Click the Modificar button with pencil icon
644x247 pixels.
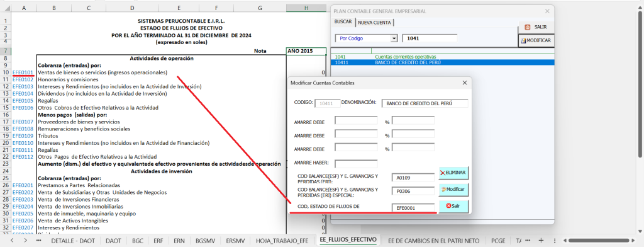click(x=453, y=190)
